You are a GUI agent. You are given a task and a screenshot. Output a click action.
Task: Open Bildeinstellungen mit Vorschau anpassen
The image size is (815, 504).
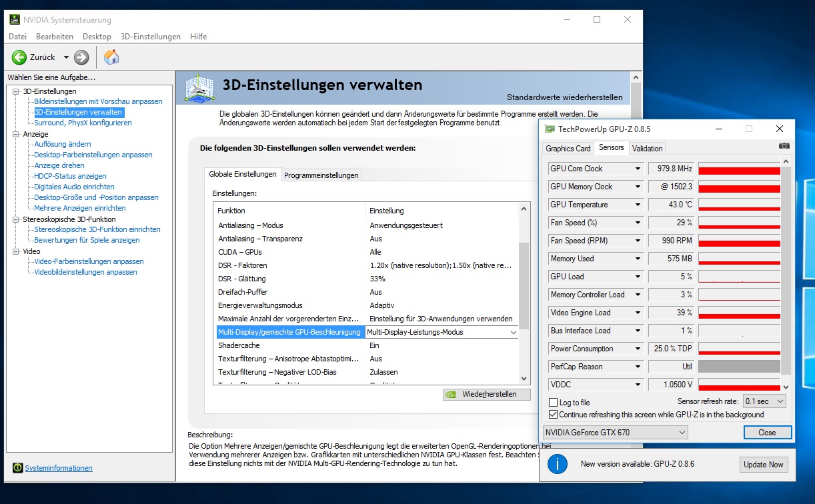click(x=98, y=101)
